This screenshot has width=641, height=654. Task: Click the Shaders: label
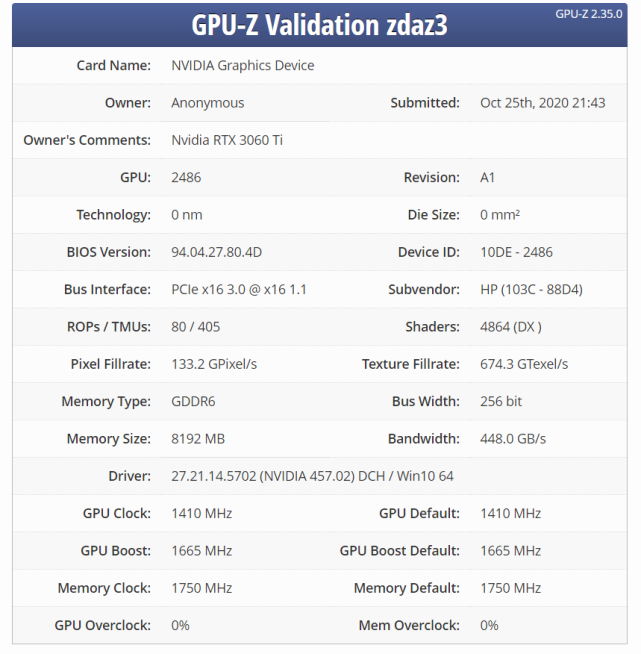pyautogui.click(x=432, y=327)
